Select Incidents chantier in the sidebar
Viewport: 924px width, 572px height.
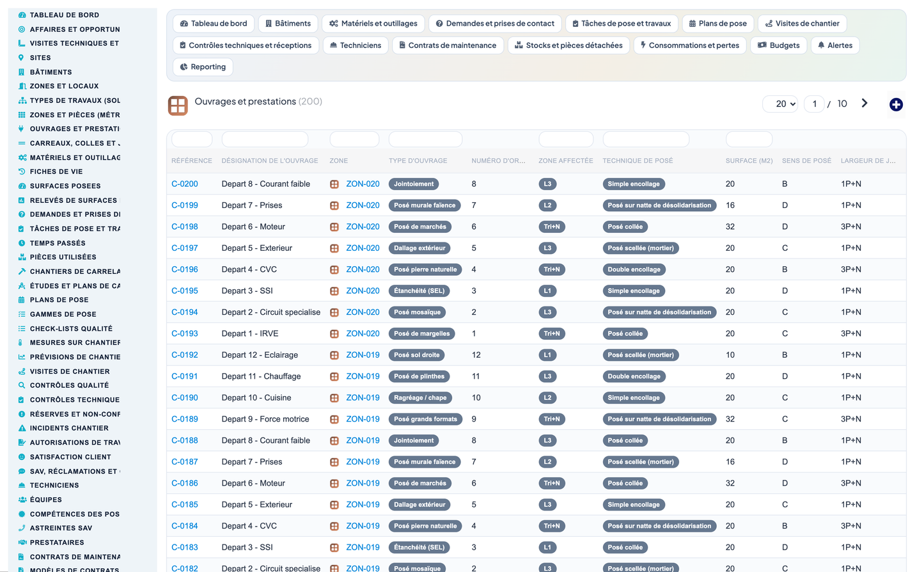tap(69, 428)
